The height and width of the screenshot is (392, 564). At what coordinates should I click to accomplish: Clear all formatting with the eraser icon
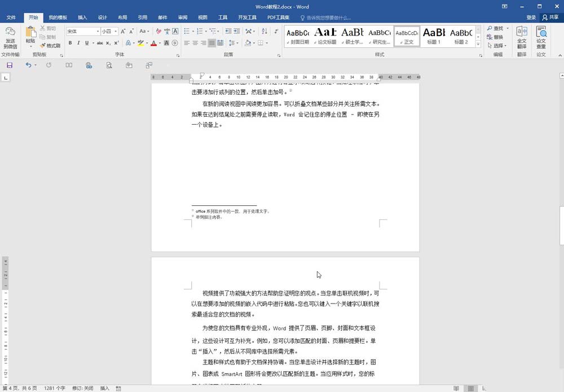158,31
